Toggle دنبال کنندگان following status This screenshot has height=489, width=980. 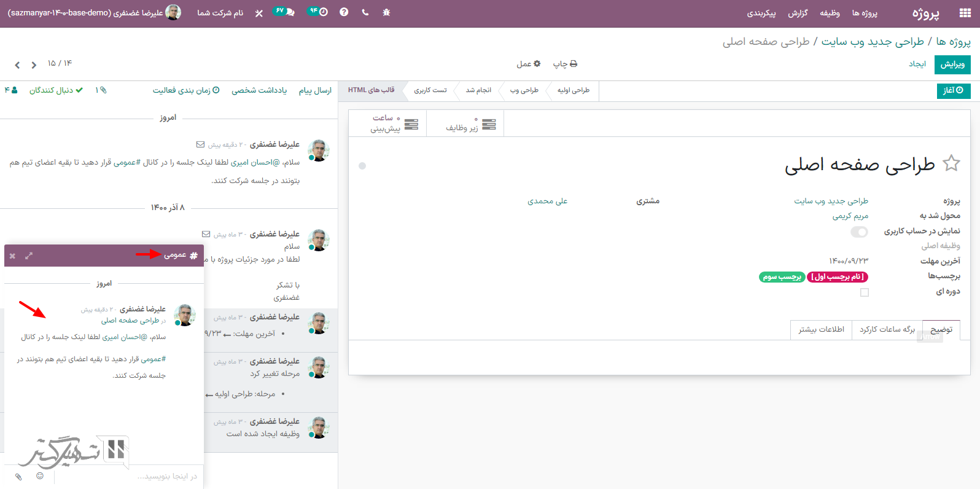click(x=56, y=90)
